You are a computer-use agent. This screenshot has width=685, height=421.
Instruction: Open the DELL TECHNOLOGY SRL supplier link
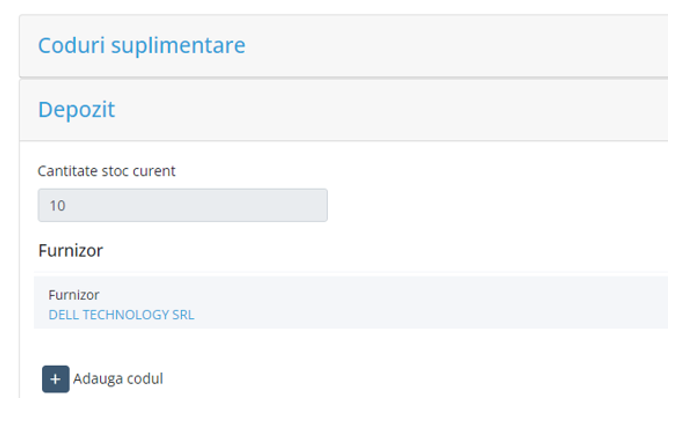(121, 315)
